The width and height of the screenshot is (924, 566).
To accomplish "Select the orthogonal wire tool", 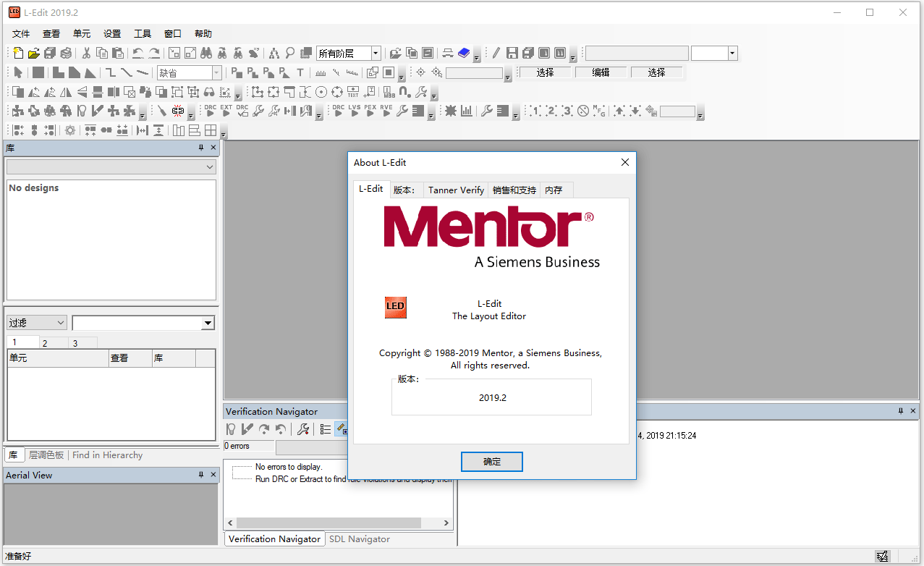I will click(111, 72).
